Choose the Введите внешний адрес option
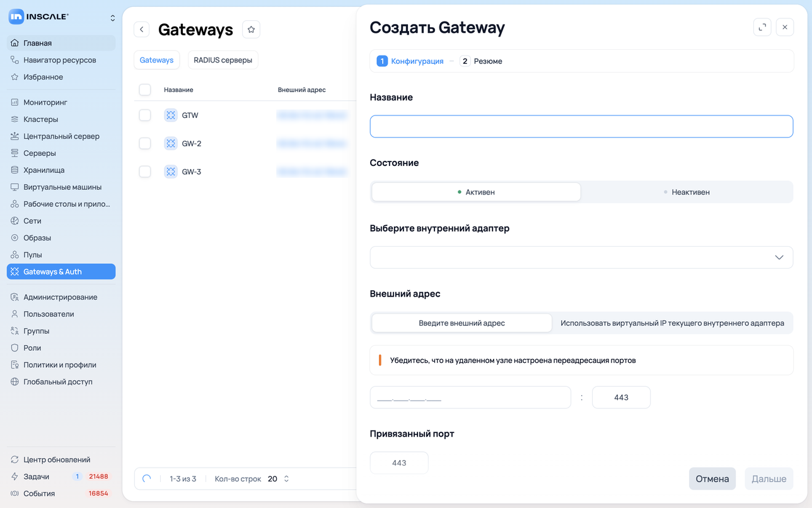Viewport: 812px width, 508px height. tap(462, 323)
